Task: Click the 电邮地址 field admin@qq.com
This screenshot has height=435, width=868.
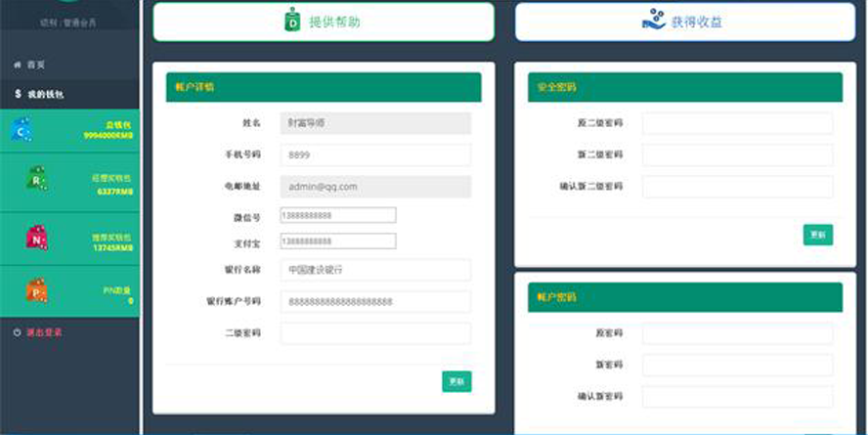Action: click(375, 187)
